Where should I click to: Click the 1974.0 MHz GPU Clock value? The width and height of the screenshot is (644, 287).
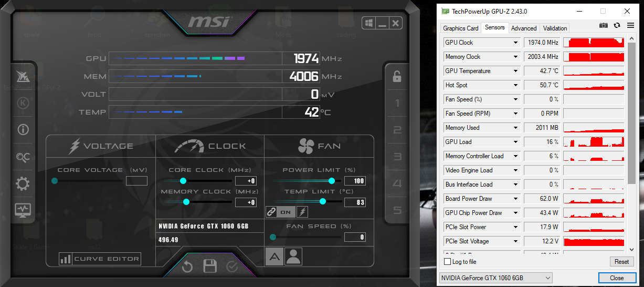pos(542,43)
